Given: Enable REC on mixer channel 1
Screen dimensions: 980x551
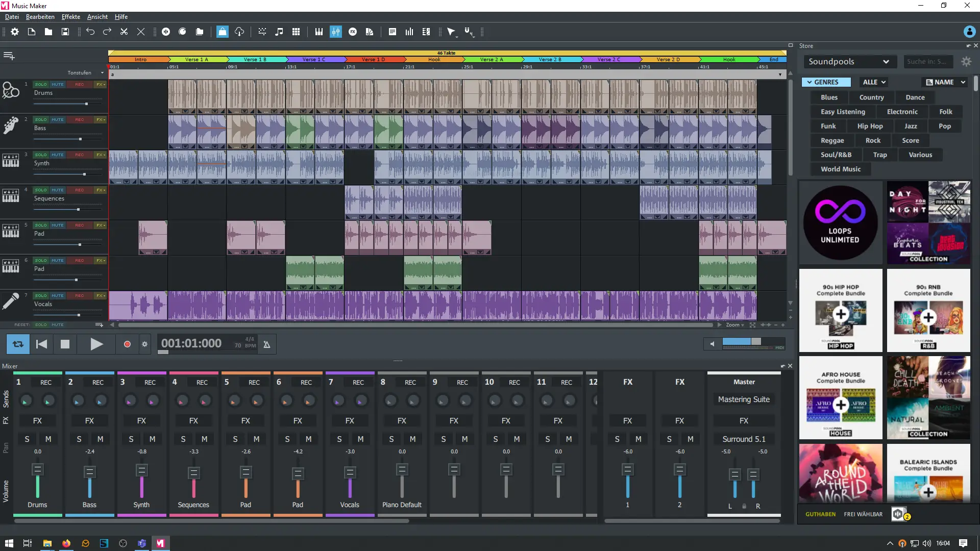Looking at the screenshot, I should [x=45, y=382].
